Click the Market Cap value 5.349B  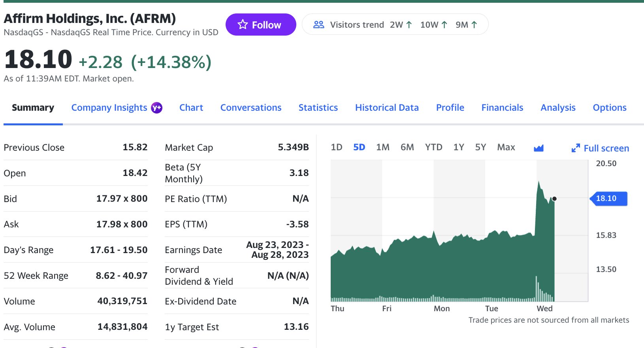pos(293,147)
